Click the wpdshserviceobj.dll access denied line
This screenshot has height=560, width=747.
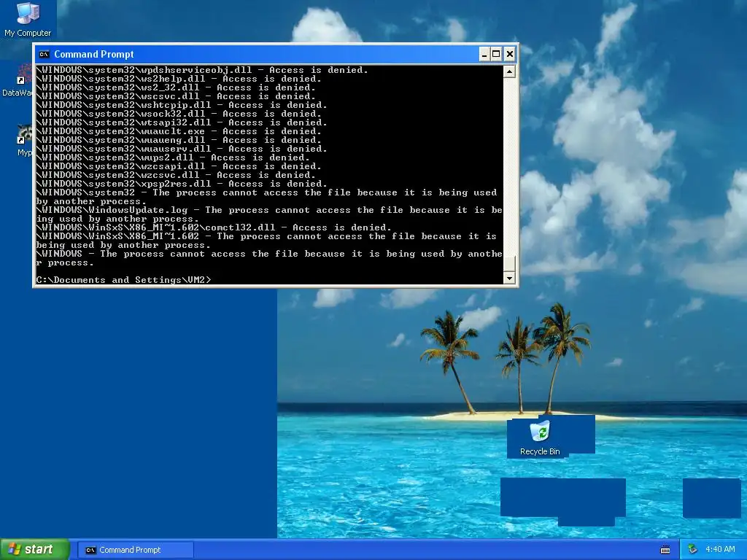click(202, 70)
